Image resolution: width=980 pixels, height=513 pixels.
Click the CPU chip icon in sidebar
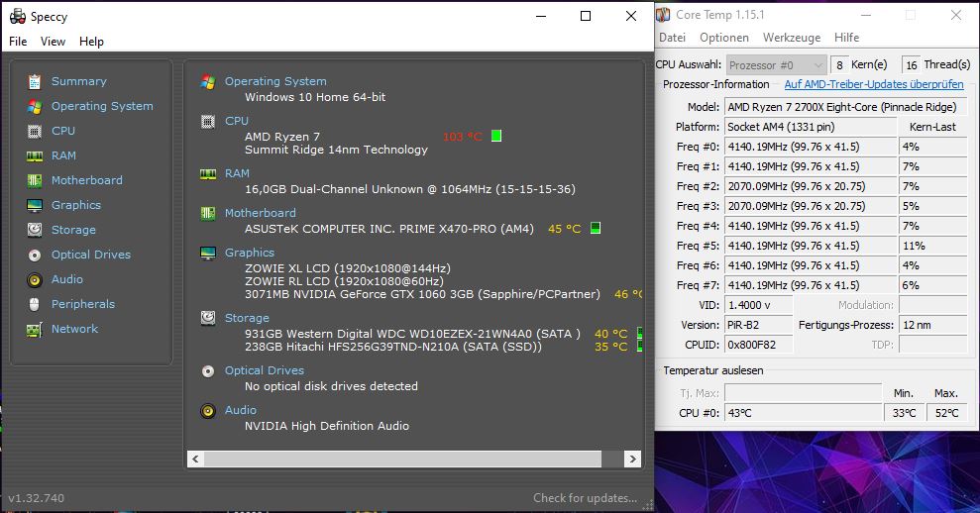coord(35,131)
